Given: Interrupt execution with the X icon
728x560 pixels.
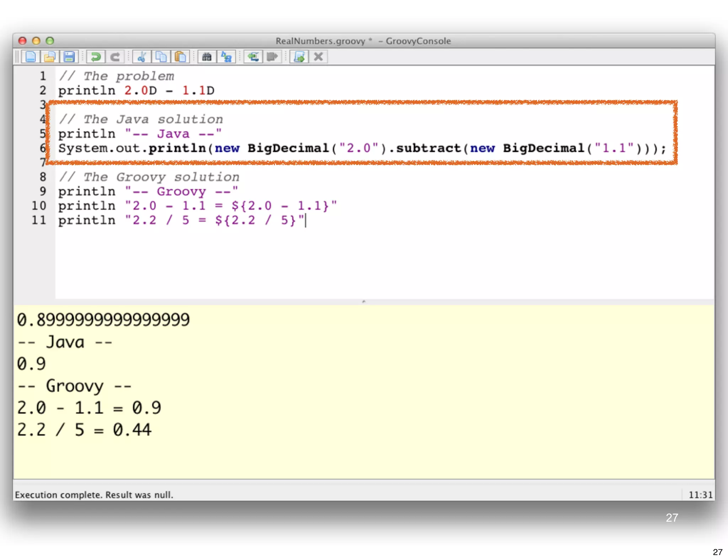Looking at the screenshot, I should tap(318, 57).
